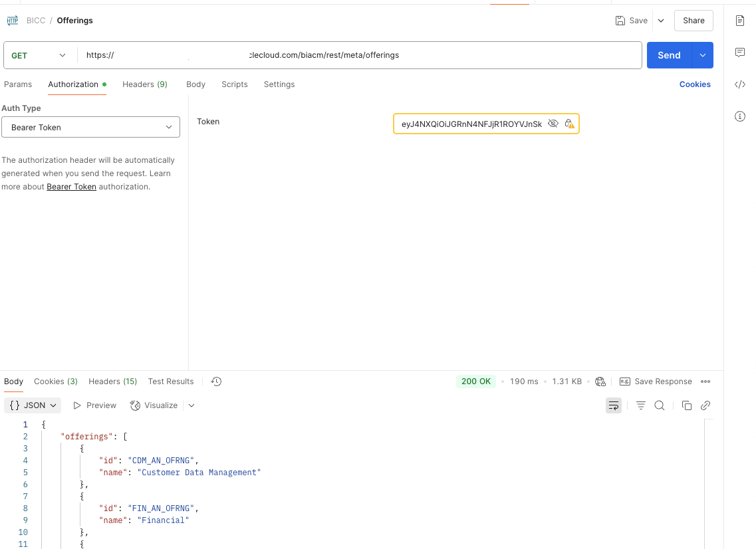Switch to the Headers (9) request tab

145,84
